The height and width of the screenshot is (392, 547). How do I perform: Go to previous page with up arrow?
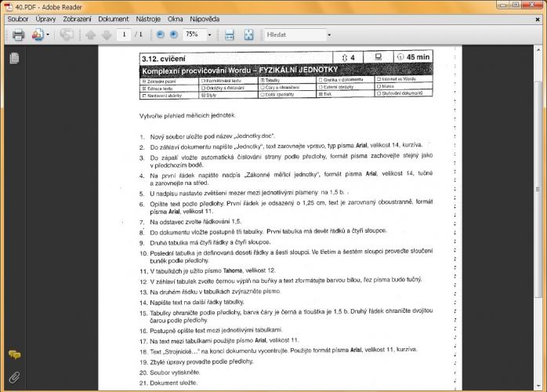point(91,35)
